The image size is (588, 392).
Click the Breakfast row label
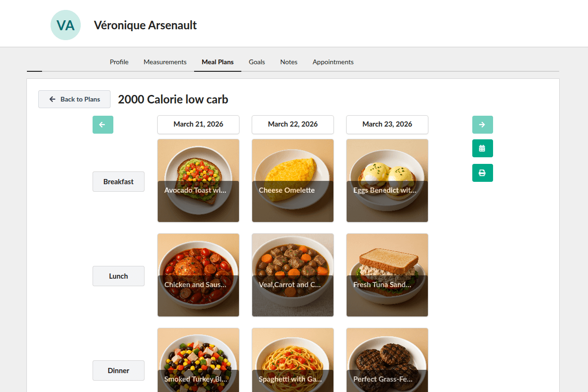coord(118,181)
